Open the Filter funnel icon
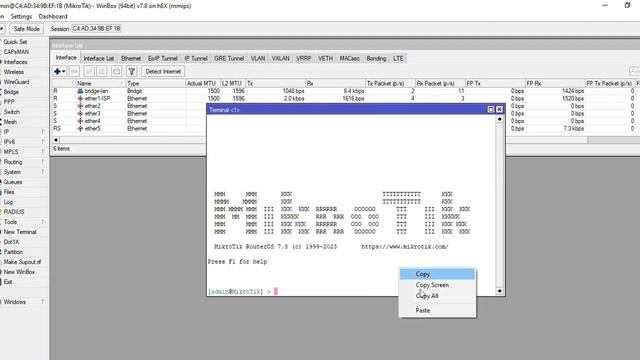 coord(131,71)
